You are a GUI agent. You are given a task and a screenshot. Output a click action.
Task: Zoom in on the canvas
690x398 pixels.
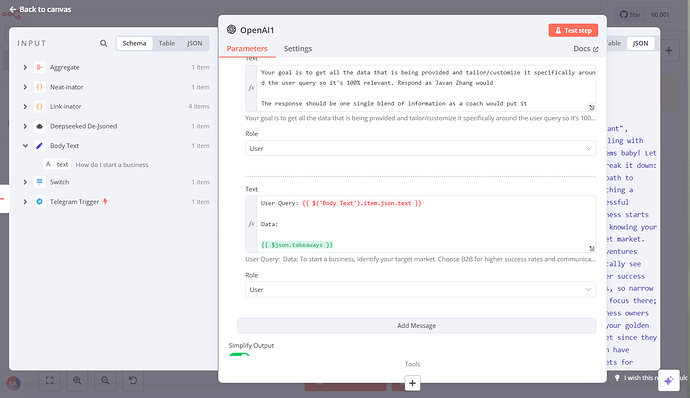pyautogui.click(x=77, y=380)
